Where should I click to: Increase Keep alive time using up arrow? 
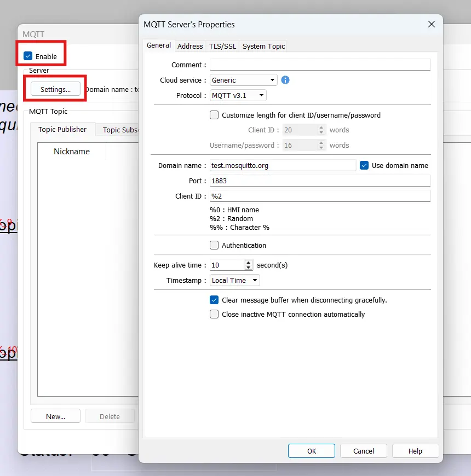(x=249, y=262)
